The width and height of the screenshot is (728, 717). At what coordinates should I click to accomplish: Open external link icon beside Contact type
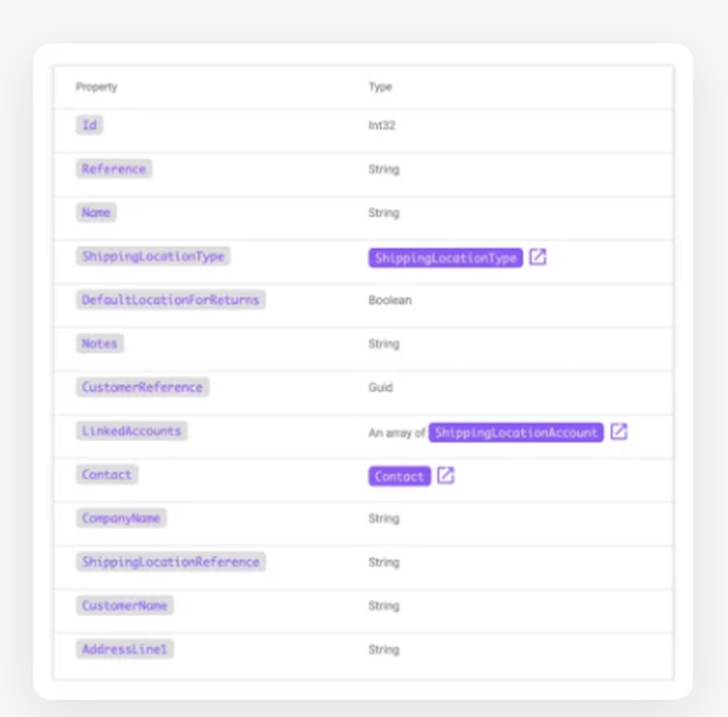pos(446,475)
